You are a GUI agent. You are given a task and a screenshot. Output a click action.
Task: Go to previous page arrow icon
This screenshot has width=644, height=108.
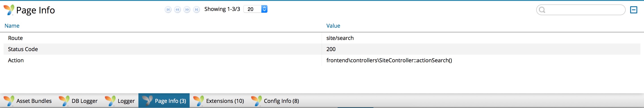click(178, 9)
